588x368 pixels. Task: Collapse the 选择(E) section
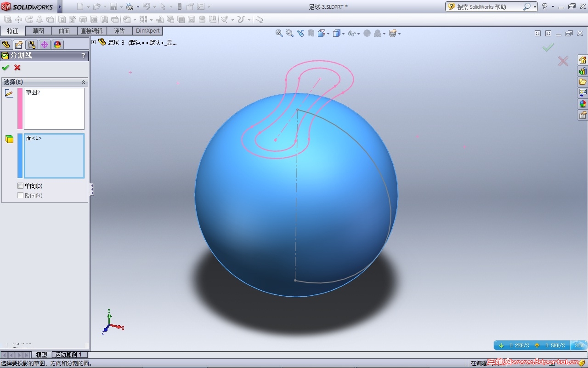83,82
